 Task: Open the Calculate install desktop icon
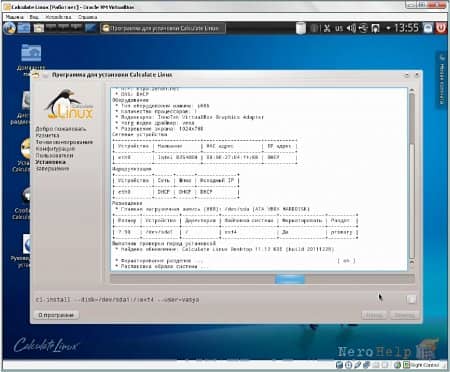[25, 148]
